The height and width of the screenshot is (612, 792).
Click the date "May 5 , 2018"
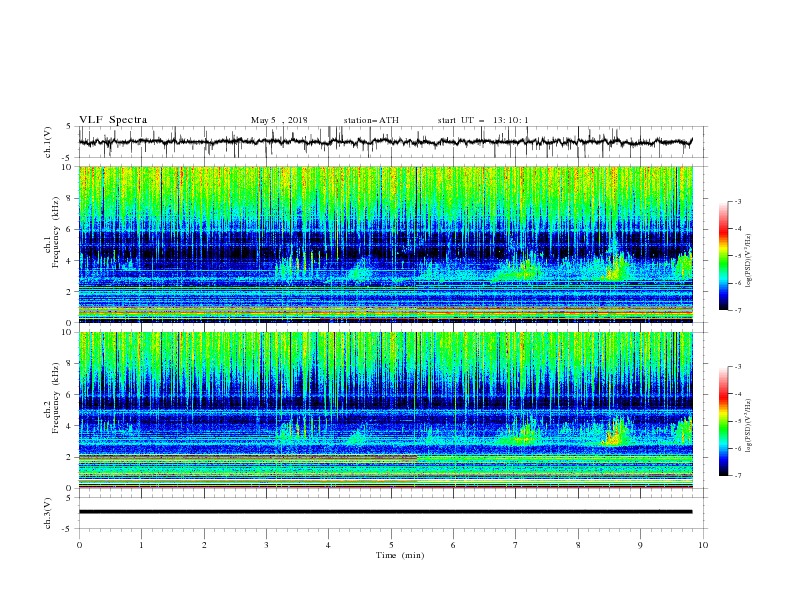279,120
